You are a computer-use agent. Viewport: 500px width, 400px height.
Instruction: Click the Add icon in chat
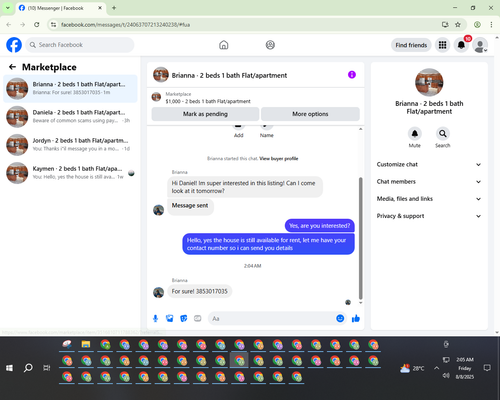click(x=238, y=126)
